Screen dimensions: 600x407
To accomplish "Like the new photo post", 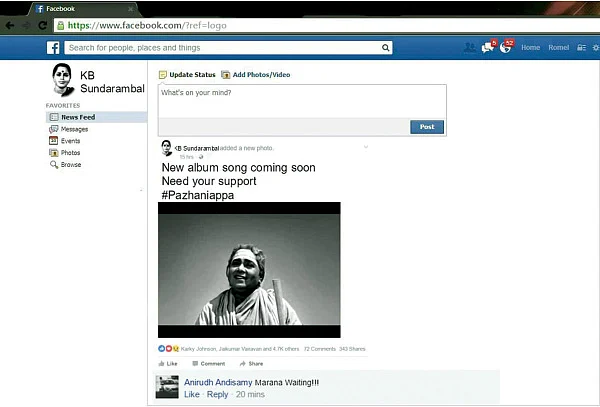I will (168, 363).
